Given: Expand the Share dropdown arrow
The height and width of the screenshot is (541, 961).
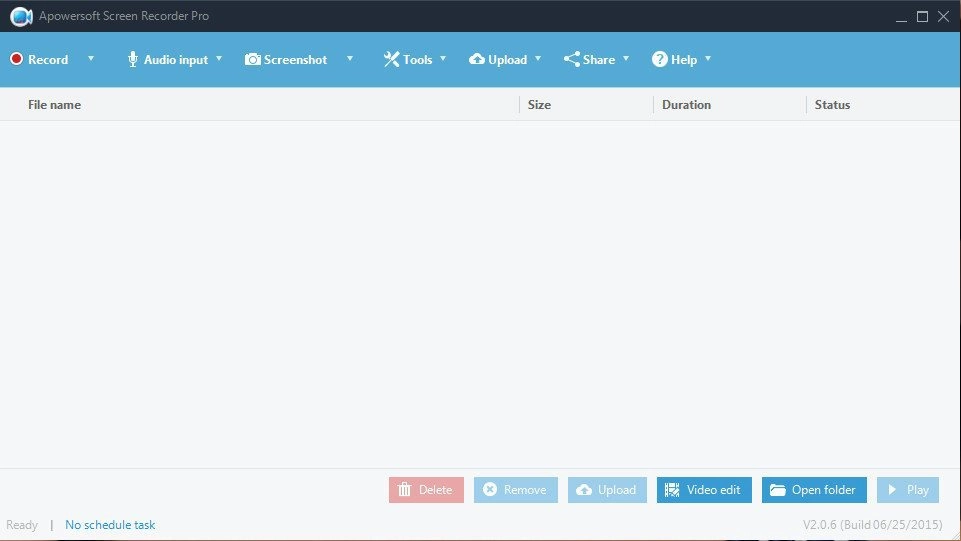Looking at the screenshot, I should click(x=626, y=59).
